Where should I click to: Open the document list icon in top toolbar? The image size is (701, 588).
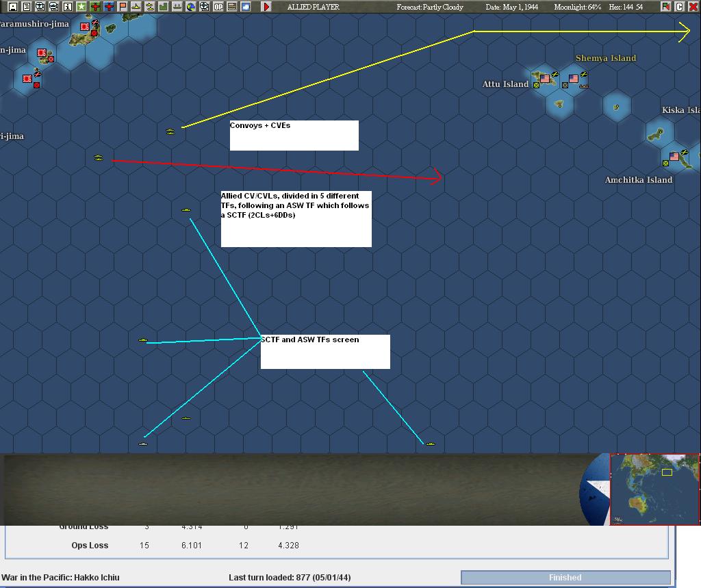point(27,6)
